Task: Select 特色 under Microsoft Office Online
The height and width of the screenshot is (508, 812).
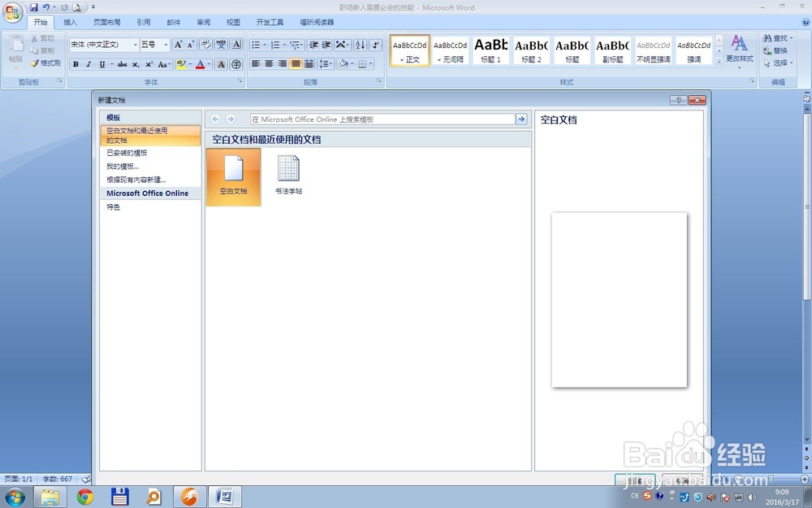Action: click(114, 206)
